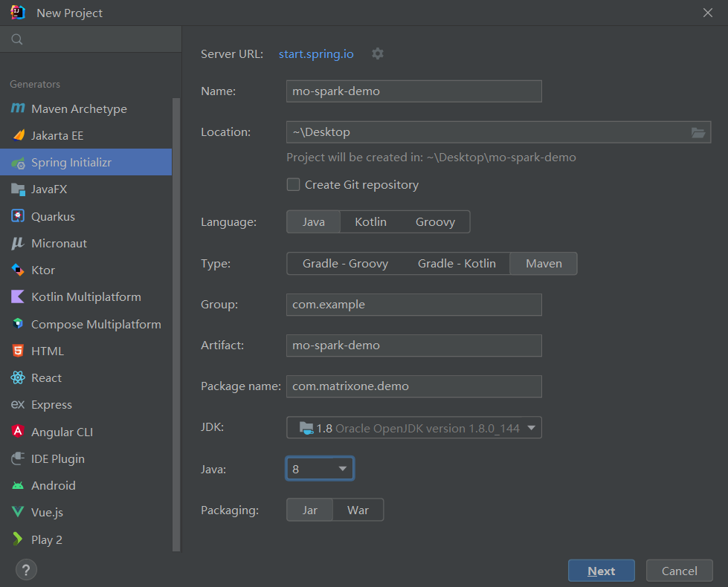Choose Gradle - Kotlin build type
The width and height of the screenshot is (728, 587).
(457, 264)
